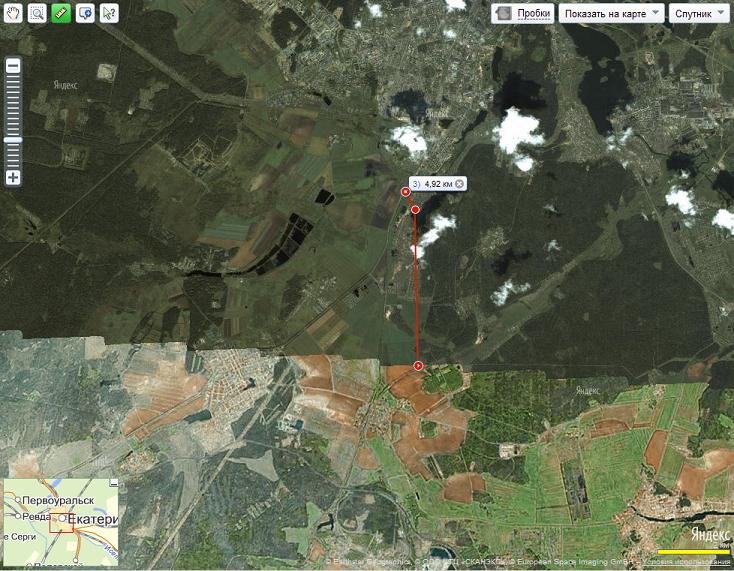
Task: Click the 4,92 км distance text
Action: tap(439, 184)
